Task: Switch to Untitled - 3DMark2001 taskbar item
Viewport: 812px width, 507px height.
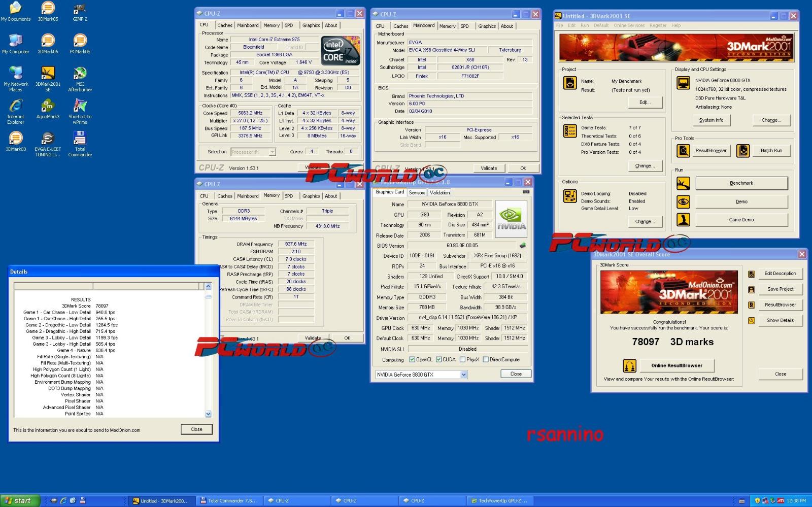Action: coord(162,501)
